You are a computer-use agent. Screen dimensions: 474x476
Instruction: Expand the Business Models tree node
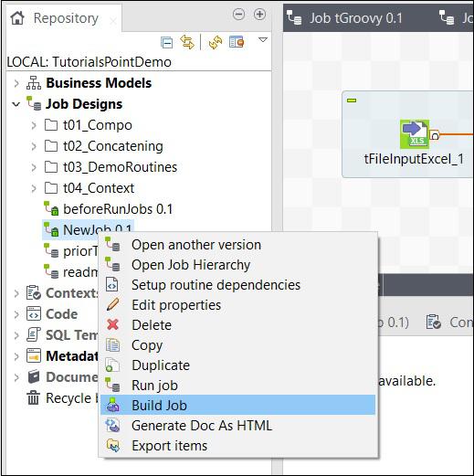point(16,83)
